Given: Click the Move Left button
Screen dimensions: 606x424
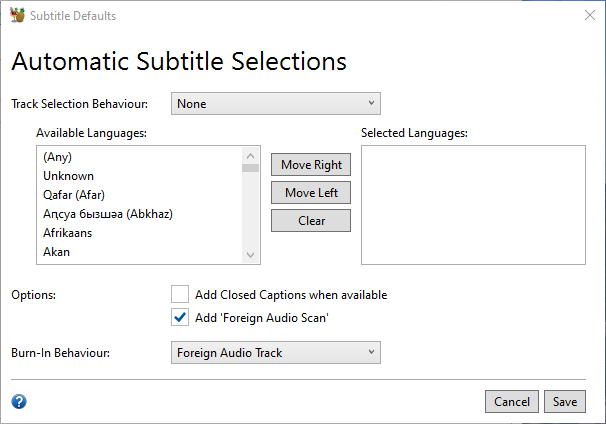Looking at the screenshot, I should [x=311, y=192].
